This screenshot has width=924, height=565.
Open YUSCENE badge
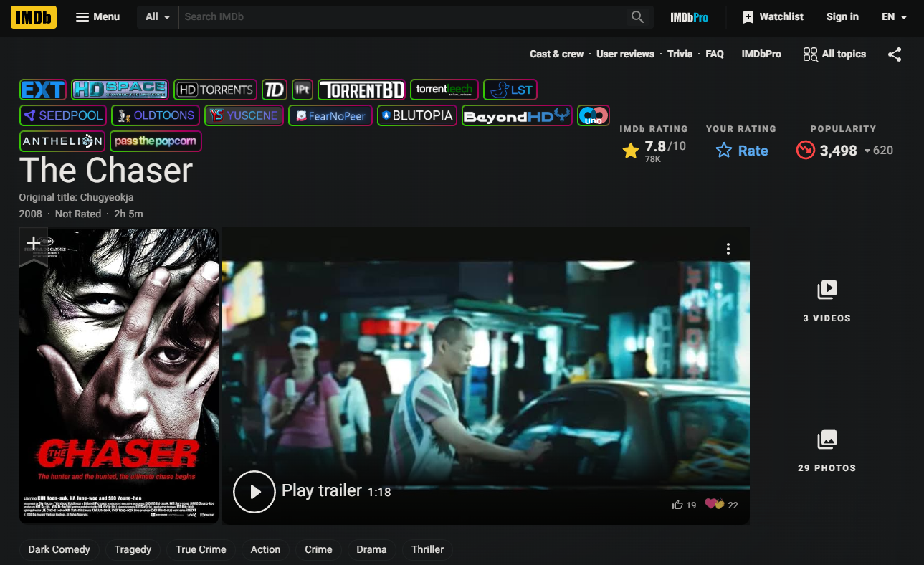tap(244, 115)
